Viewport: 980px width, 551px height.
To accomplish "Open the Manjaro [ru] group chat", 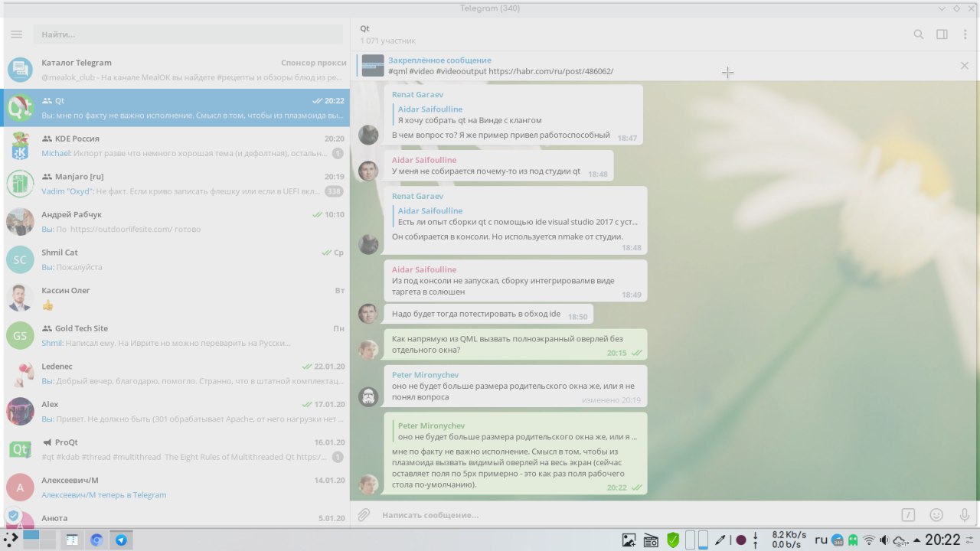I will tap(176, 184).
